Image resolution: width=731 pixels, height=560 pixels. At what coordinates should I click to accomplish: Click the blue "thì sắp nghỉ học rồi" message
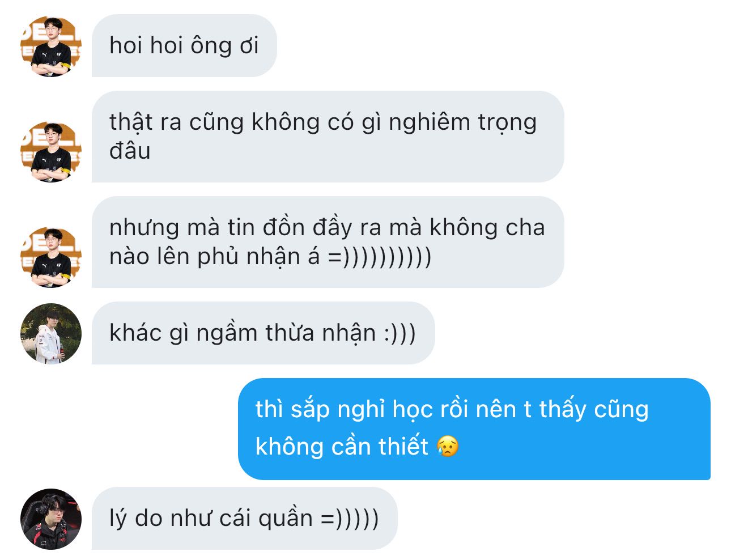[474, 429]
